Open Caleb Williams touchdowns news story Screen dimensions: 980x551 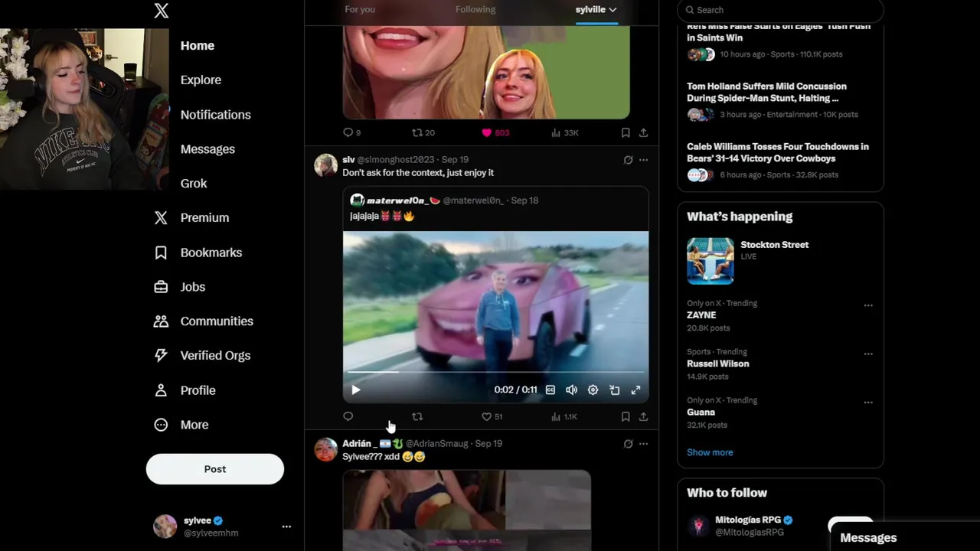click(780, 161)
